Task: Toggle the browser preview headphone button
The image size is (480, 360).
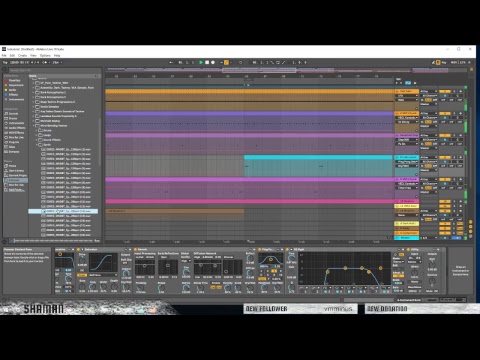Action: (x=11, y=240)
